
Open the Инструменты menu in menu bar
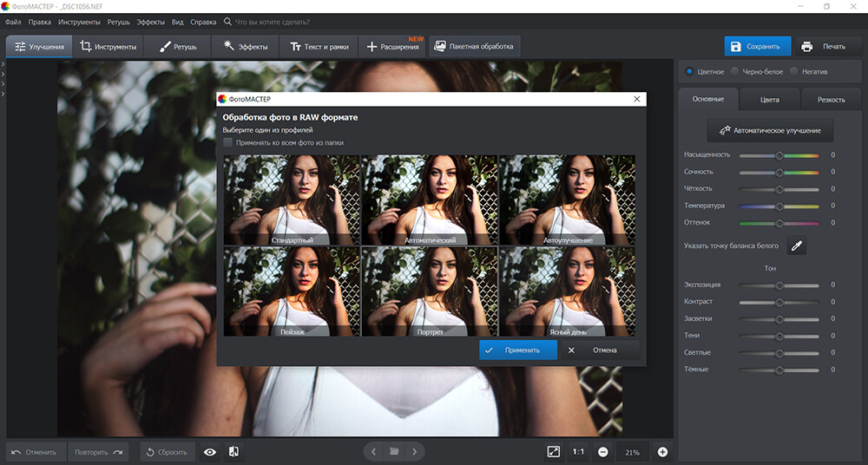[x=79, y=23]
